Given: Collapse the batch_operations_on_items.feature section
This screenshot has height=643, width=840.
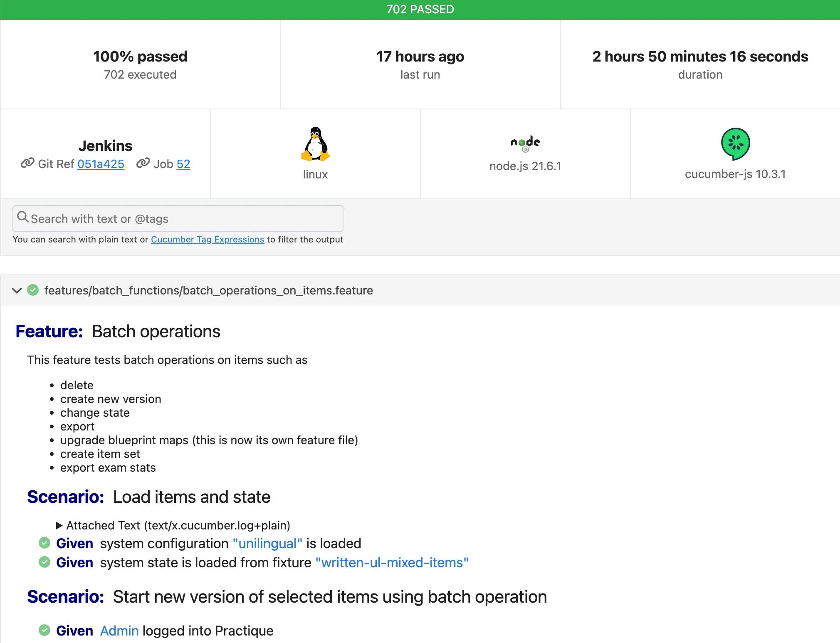Looking at the screenshot, I should 17,290.
